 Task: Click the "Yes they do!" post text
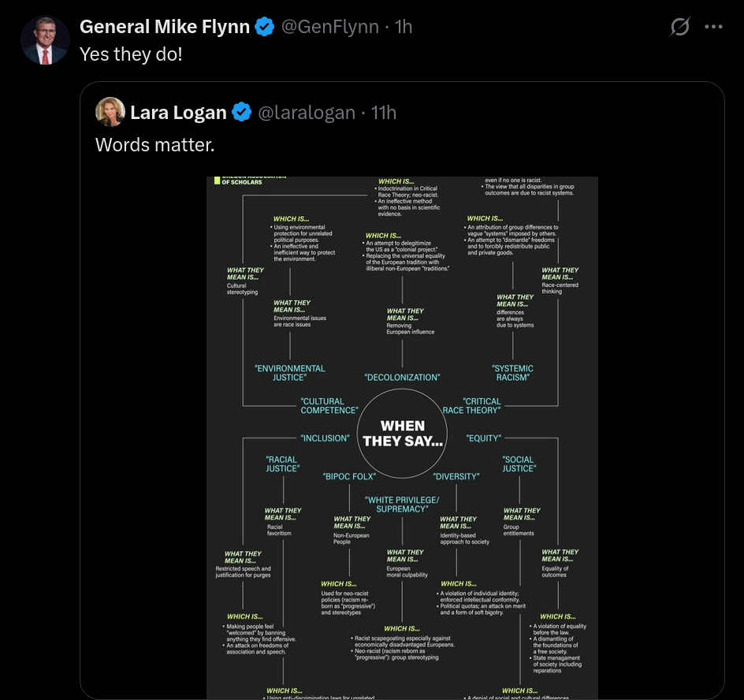pyautogui.click(x=131, y=54)
